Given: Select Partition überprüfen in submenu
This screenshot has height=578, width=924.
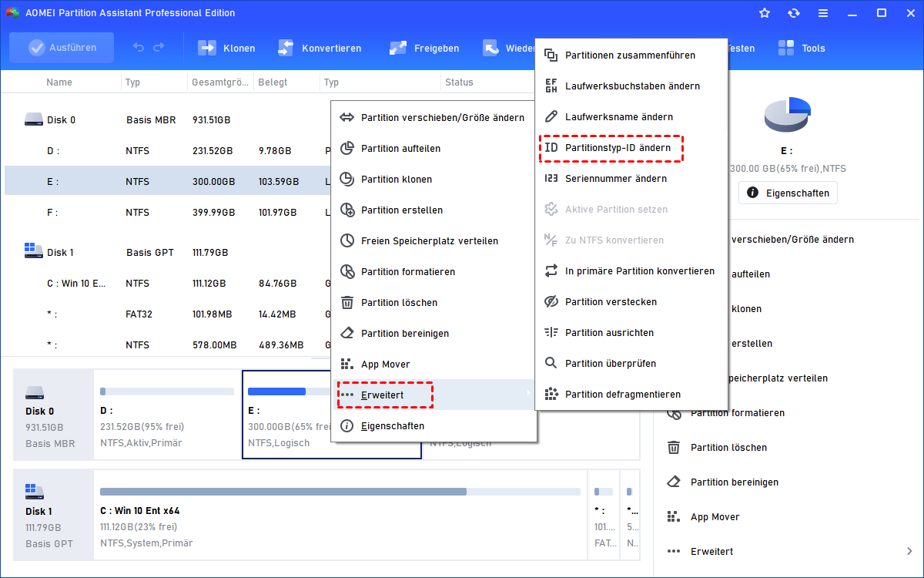Looking at the screenshot, I should click(x=631, y=363).
